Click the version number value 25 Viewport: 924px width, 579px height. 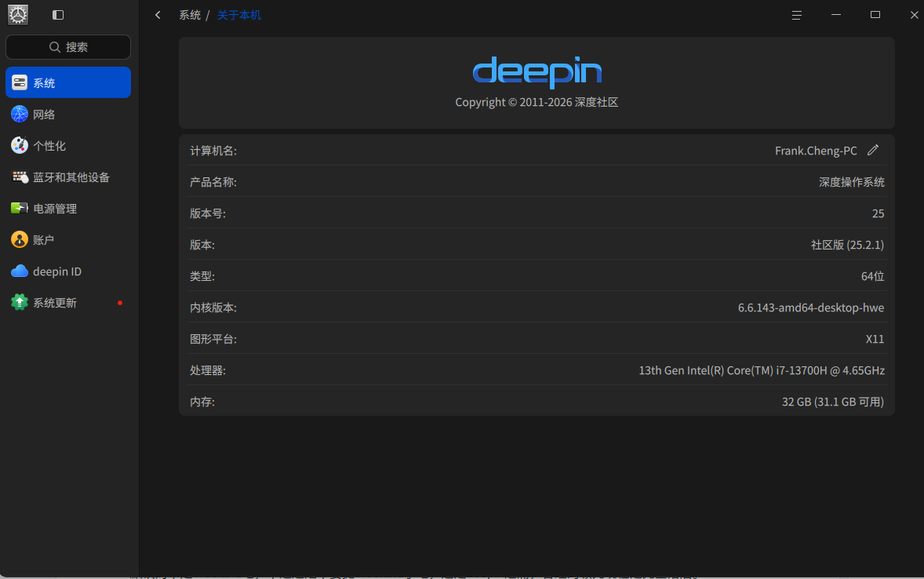pos(878,213)
